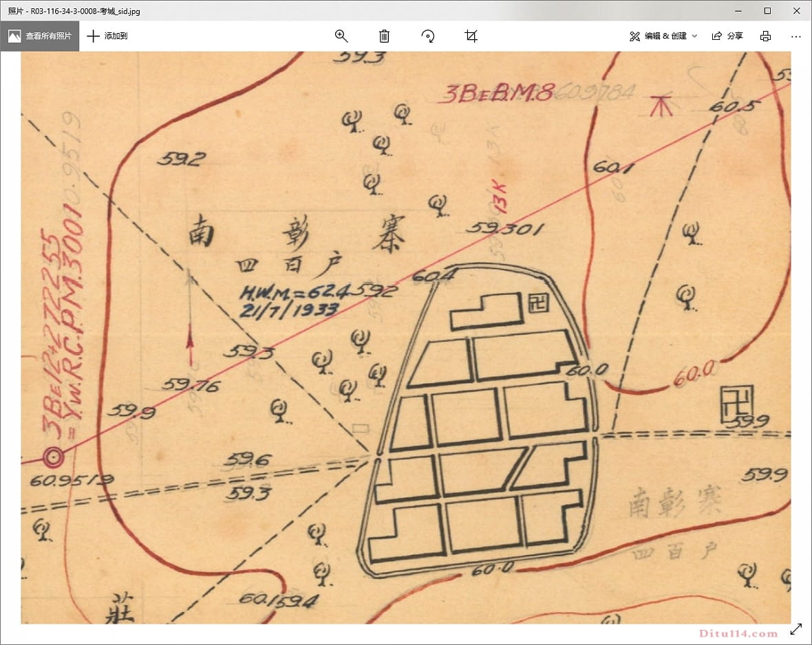Share the photo using 分享

coord(727,36)
